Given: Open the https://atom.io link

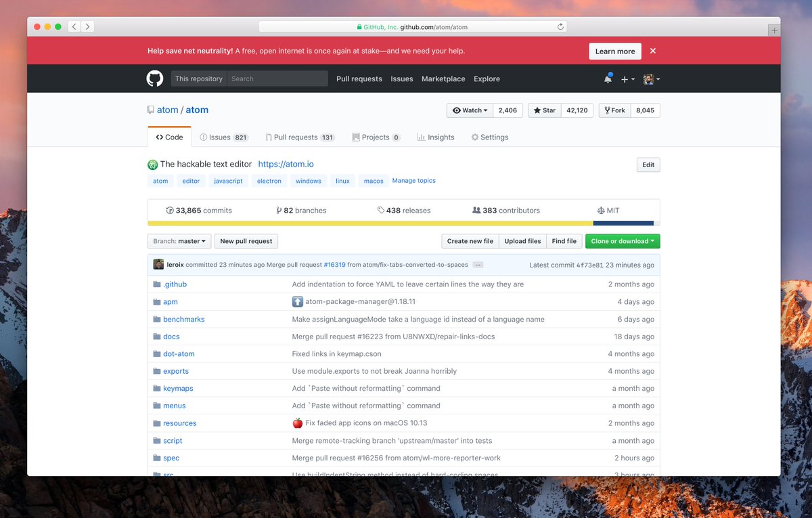Looking at the screenshot, I should [286, 165].
